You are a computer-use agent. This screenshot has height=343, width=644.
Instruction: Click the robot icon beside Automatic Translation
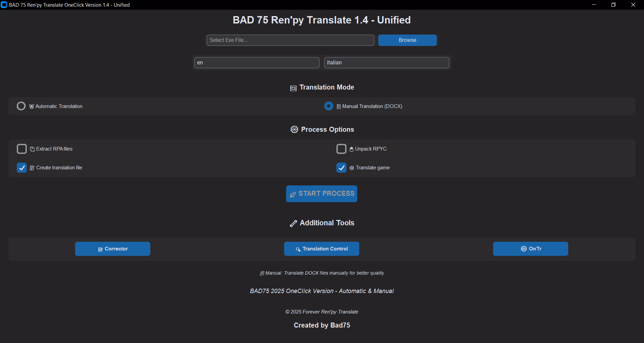point(32,107)
